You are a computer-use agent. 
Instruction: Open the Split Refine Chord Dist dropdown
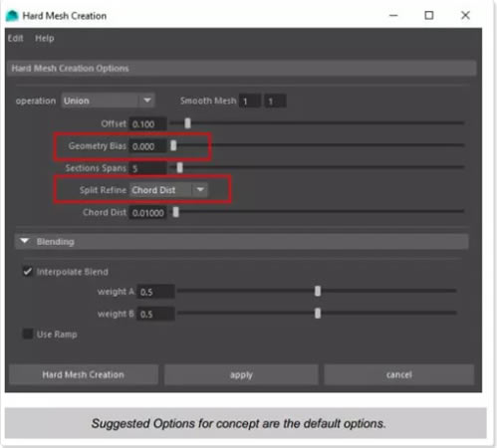168,190
